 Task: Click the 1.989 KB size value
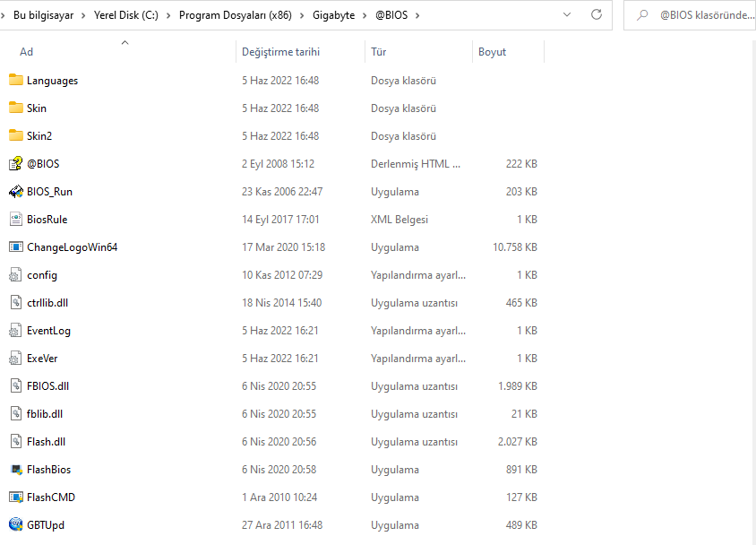tap(518, 385)
